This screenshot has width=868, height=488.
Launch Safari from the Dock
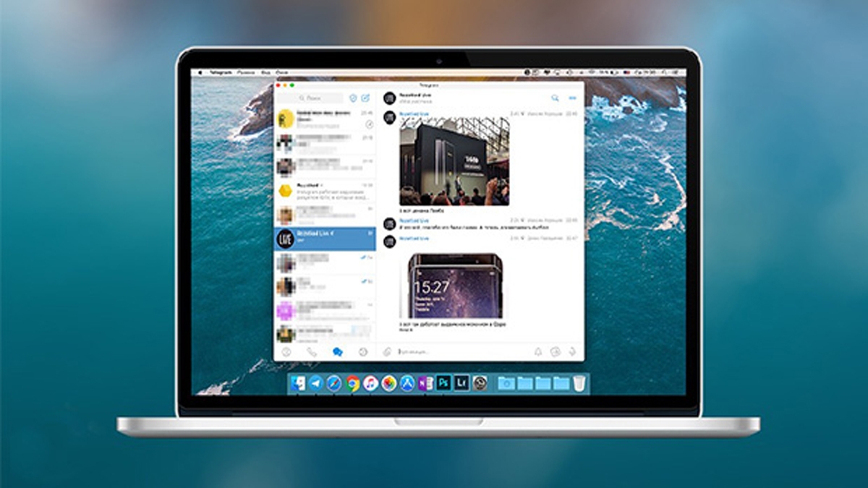(x=334, y=383)
